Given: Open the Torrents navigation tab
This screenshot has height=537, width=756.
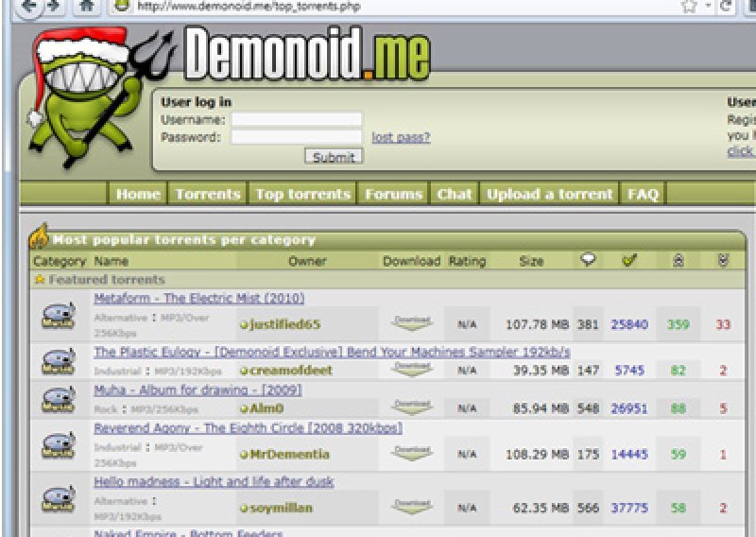Looking at the screenshot, I should coord(208,194).
